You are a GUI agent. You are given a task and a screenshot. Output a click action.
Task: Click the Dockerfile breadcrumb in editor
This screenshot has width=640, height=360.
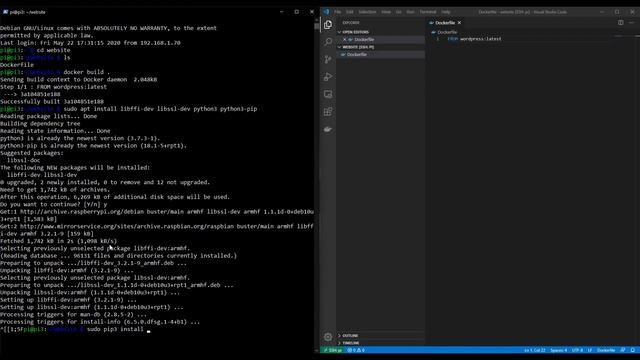point(447,32)
